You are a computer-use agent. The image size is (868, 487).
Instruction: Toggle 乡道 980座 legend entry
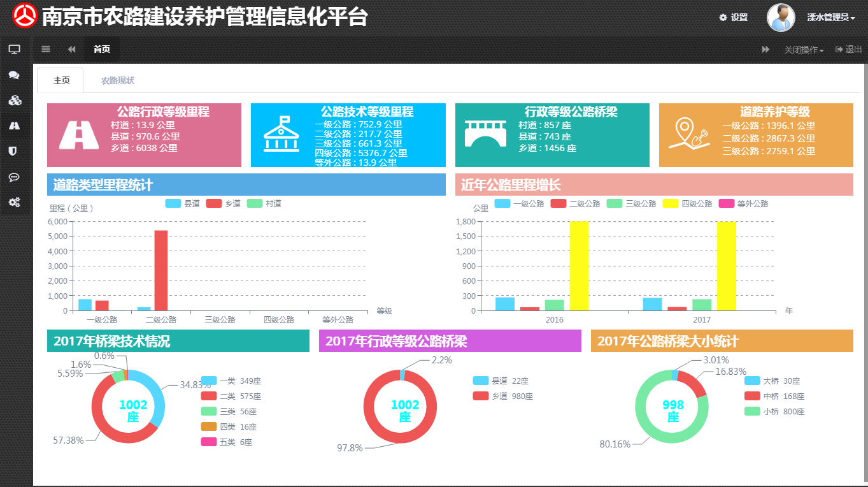503,396
